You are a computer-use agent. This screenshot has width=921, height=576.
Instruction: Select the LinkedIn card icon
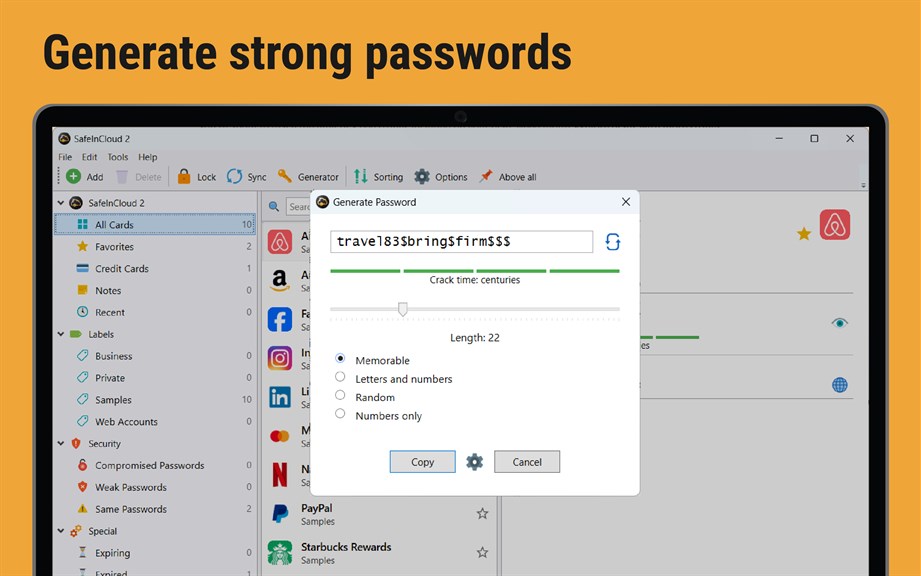pyautogui.click(x=280, y=397)
